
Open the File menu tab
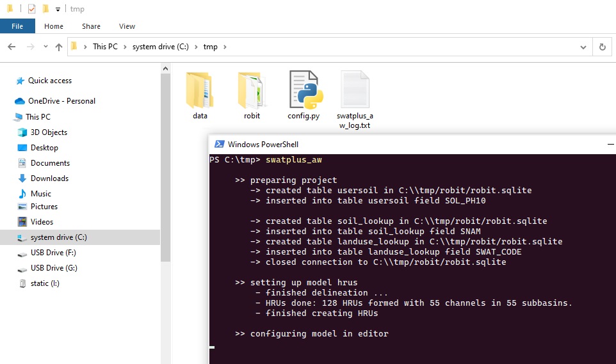point(17,26)
